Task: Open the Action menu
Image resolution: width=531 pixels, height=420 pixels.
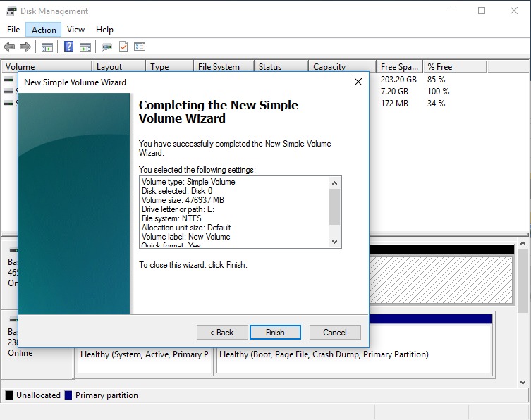Action: click(x=44, y=30)
